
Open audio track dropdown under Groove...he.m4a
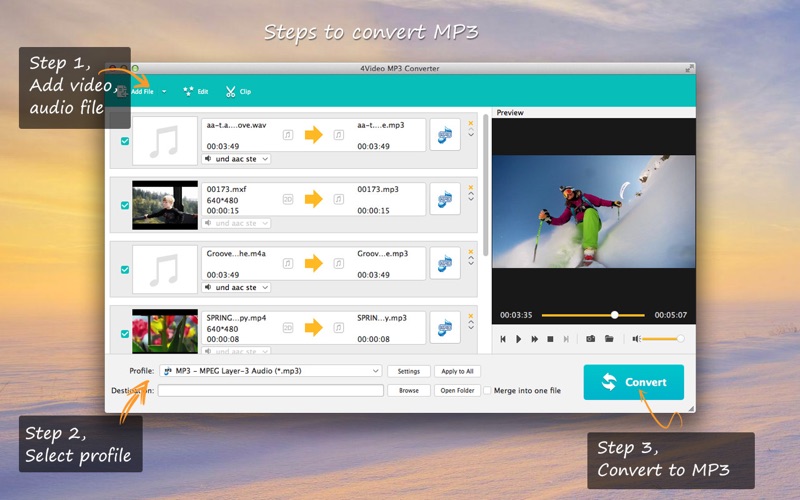(x=236, y=288)
